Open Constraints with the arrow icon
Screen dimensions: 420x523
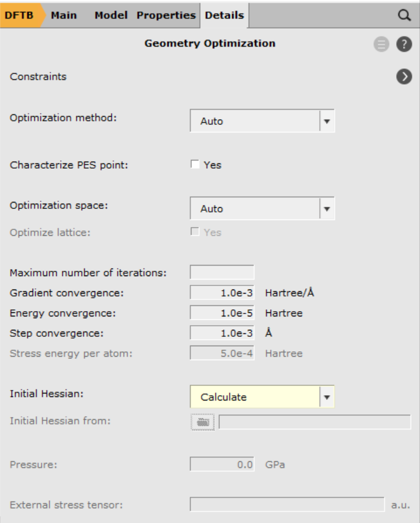[404, 76]
